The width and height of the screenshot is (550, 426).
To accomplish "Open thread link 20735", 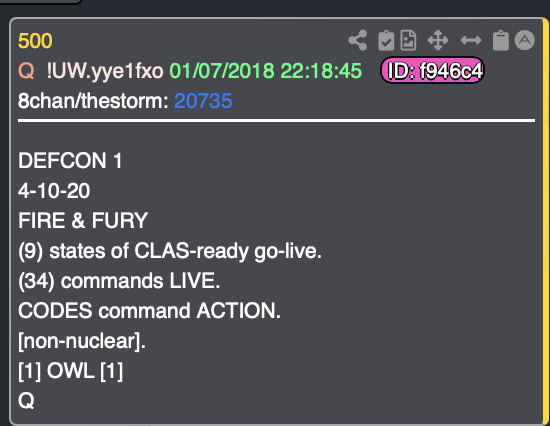I will coord(203,101).
